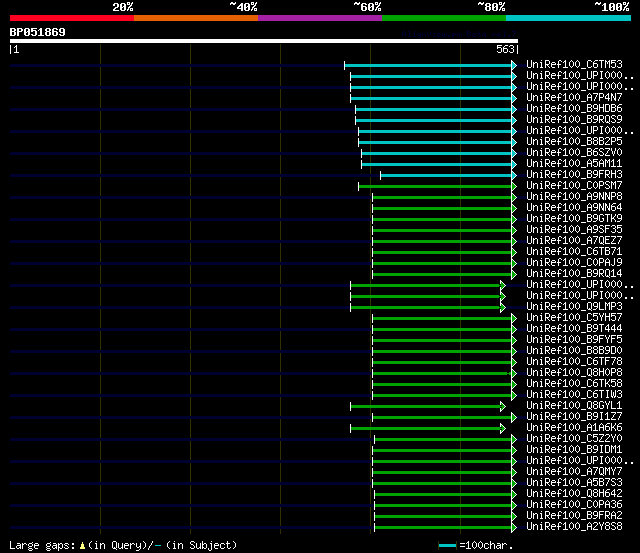This screenshot has width=640, height=553.
Task: Select the UniRef100_B9FRH3 entry
Action: (574, 175)
